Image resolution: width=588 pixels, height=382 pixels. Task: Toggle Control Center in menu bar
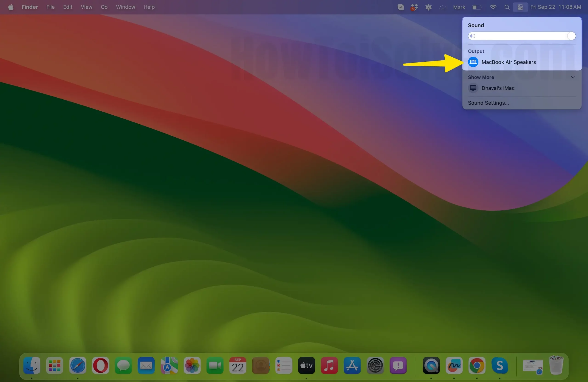[x=520, y=7]
